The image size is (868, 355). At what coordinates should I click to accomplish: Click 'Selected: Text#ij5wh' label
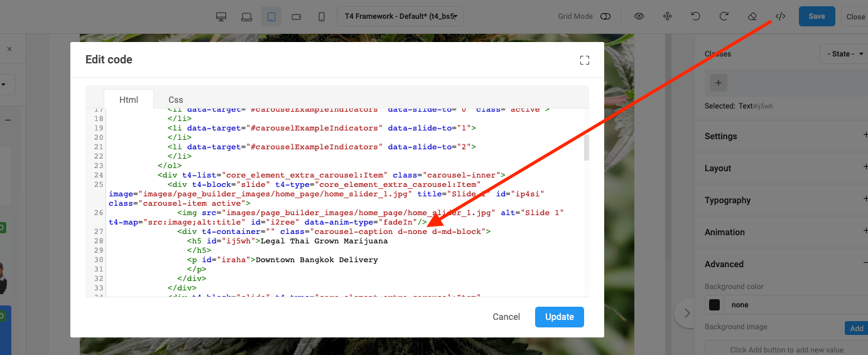click(x=739, y=106)
